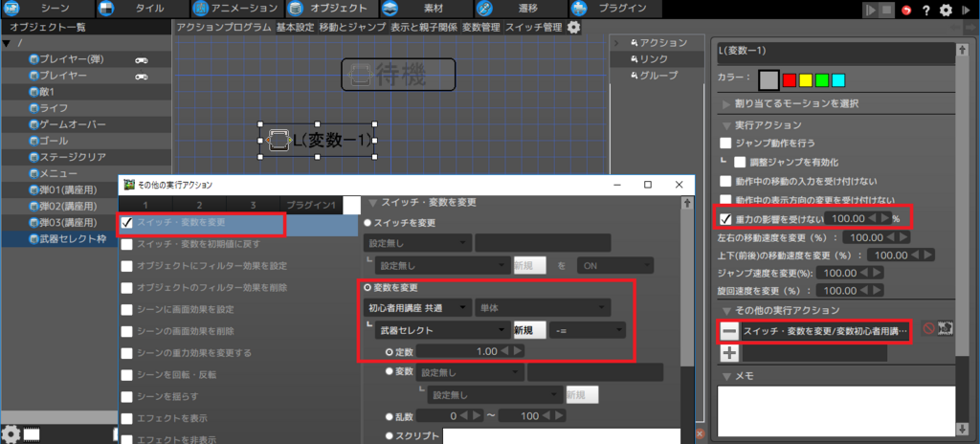The width and height of the screenshot is (980, 444).
Task: Select the cyan color swatch
Action: [838, 80]
